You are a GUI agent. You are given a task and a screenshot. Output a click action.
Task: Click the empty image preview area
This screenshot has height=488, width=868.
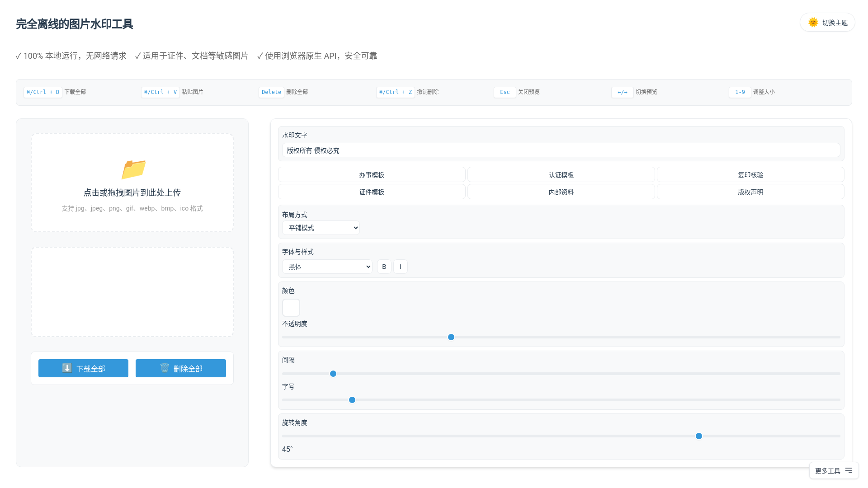pyautogui.click(x=132, y=292)
